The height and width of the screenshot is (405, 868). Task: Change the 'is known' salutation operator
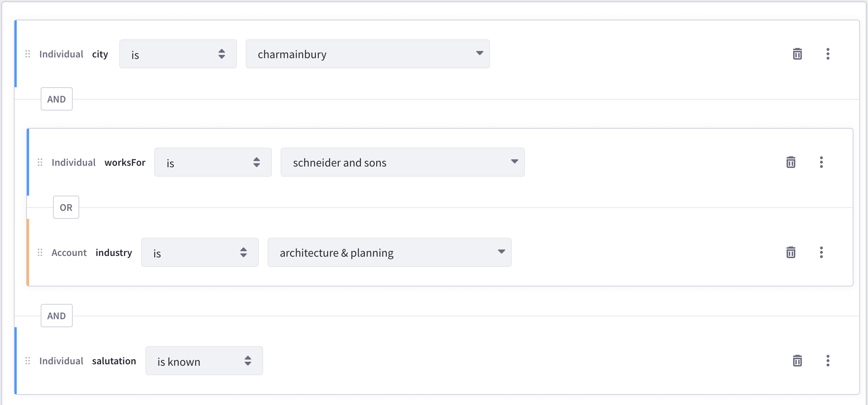[x=204, y=361]
